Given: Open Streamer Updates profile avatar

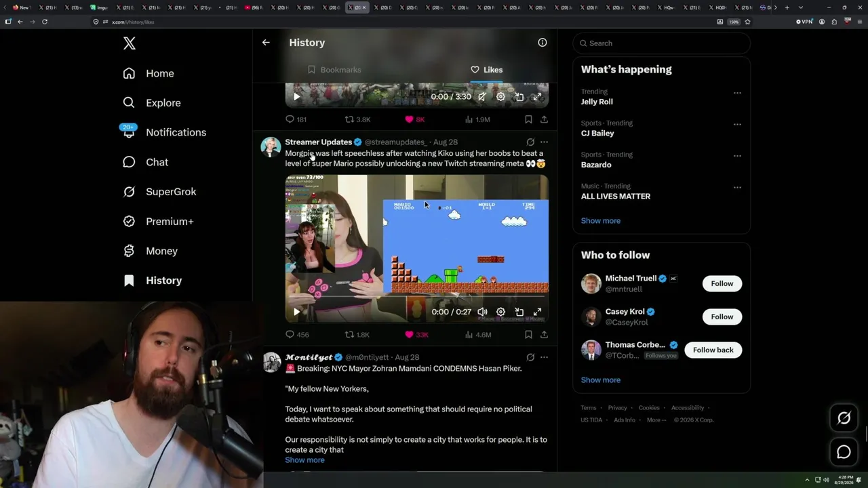Looking at the screenshot, I should [271, 147].
